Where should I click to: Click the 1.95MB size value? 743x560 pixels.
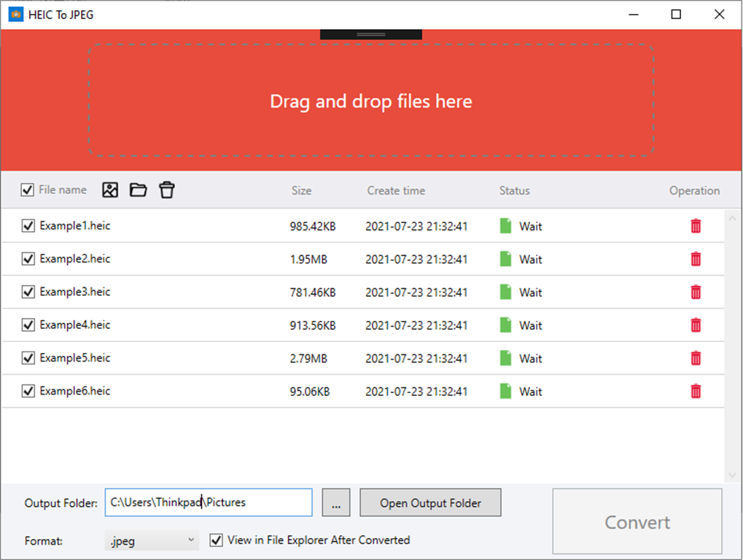click(x=308, y=260)
